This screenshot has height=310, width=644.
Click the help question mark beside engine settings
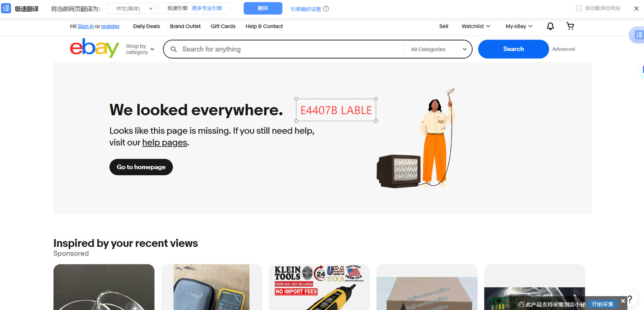[x=326, y=9]
